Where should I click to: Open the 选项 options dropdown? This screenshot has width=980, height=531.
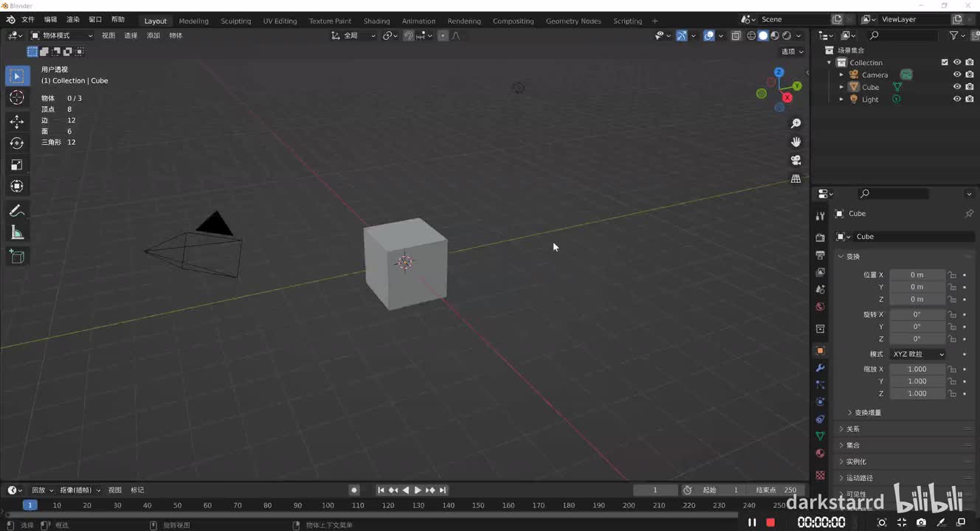click(x=793, y=52)
